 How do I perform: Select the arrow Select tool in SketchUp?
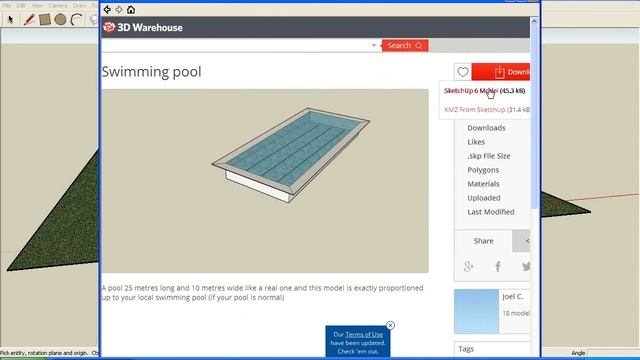pyautogui.click(x=11, y=19)
